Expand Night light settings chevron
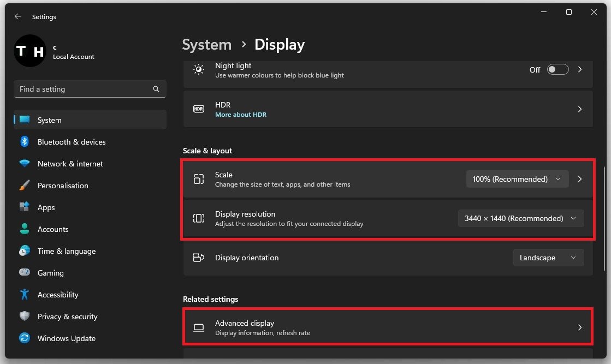This screenshot has height=364, width=611. [580, 70]
